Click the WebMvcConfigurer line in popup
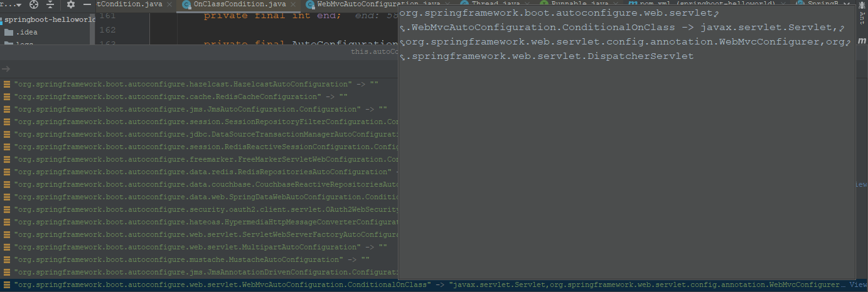The image size is (868, 292). [x=624, y=42]
